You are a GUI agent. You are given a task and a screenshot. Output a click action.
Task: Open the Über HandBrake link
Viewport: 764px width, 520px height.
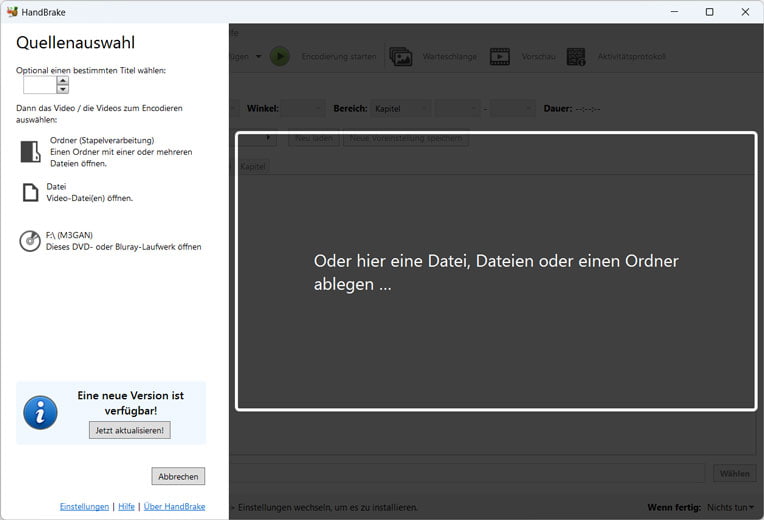174,507
